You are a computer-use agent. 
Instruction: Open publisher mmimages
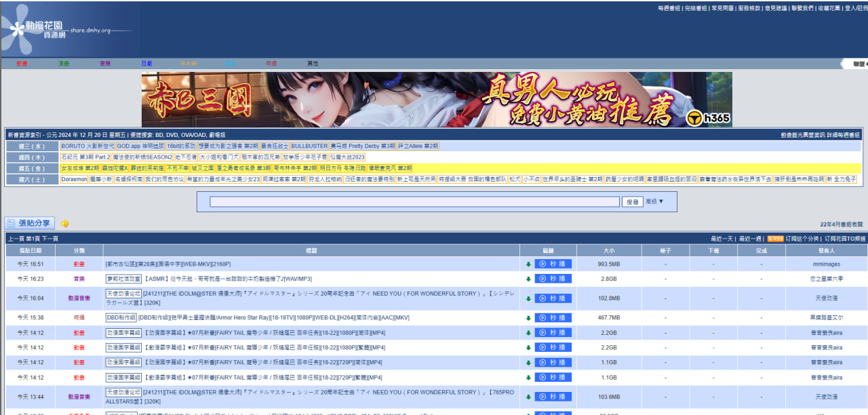point(826,264)
